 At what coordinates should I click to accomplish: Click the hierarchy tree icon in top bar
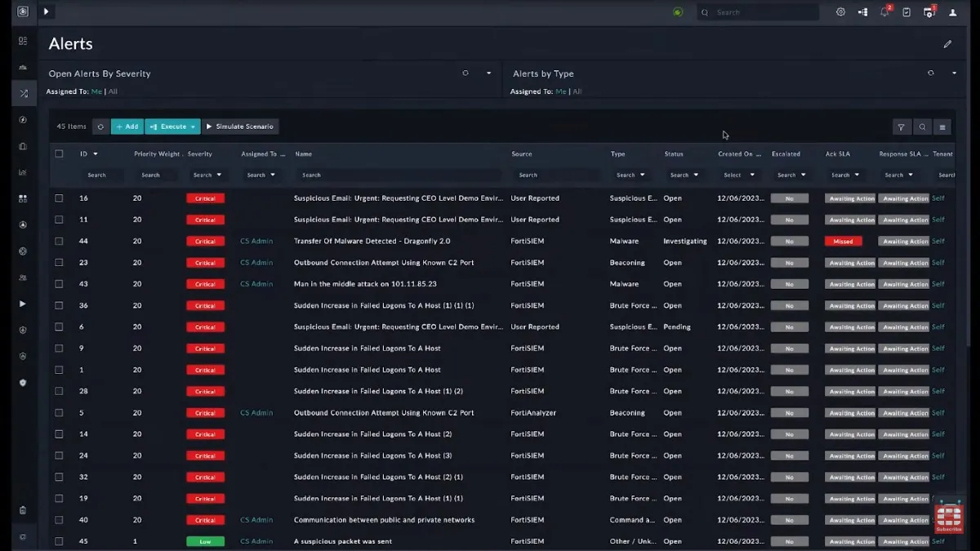tap(862, 12)
